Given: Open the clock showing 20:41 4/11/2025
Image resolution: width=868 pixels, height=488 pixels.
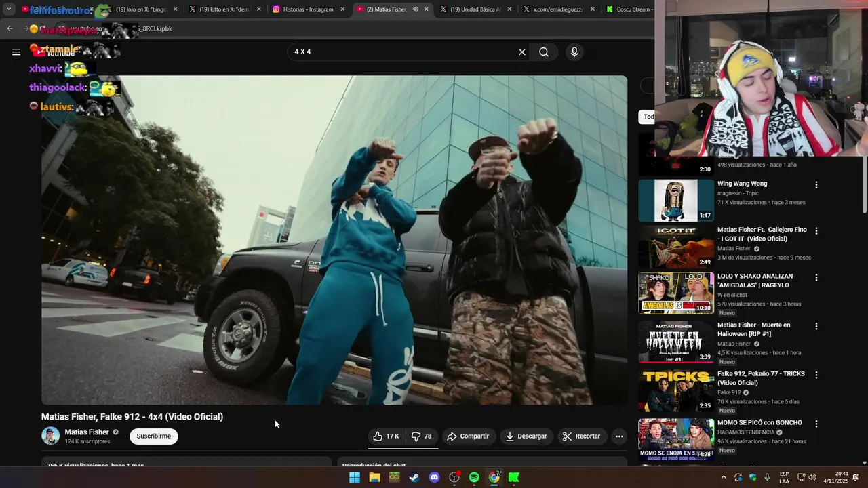Looking at the screenshot, I should coord(835,477).
